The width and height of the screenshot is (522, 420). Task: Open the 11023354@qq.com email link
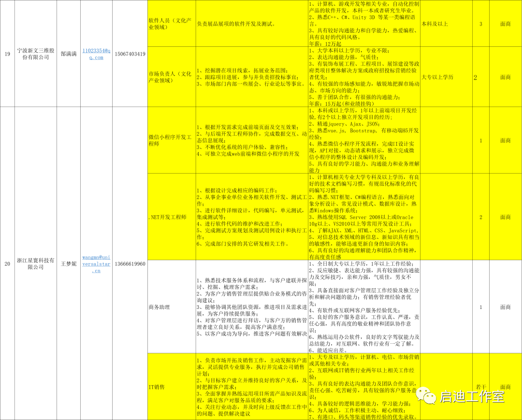click(x=96, y=54)
